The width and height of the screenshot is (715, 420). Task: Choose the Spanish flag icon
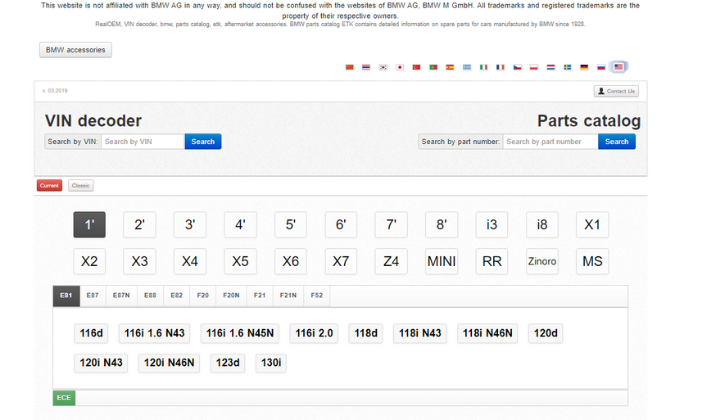[450, 67]
